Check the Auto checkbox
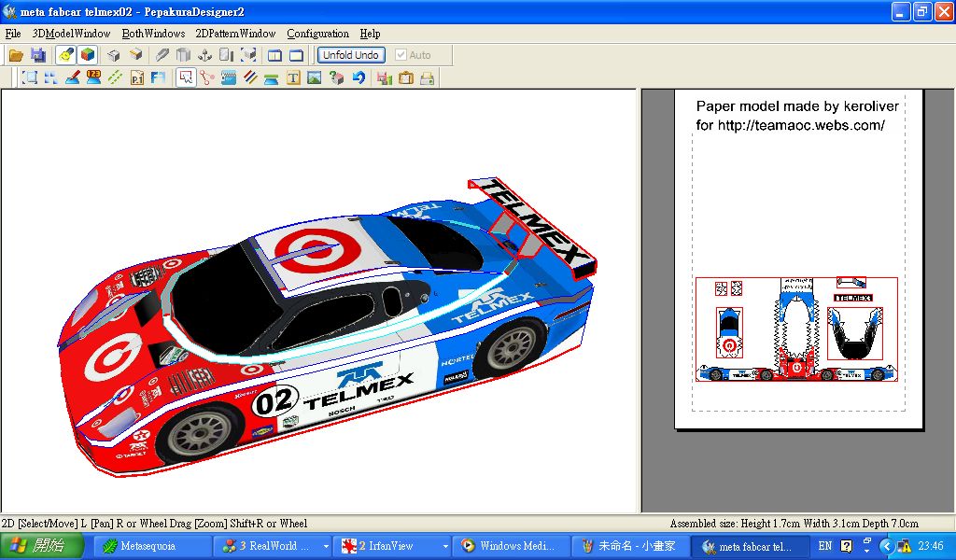This screenshot has width=956, height=560. tap(401, 55)
